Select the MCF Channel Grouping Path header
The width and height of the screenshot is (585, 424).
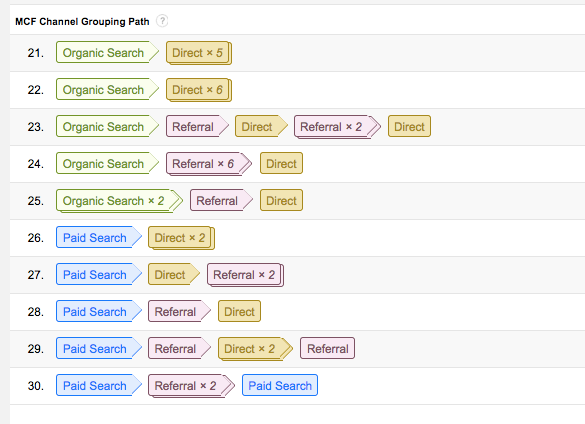click(82, 22)
